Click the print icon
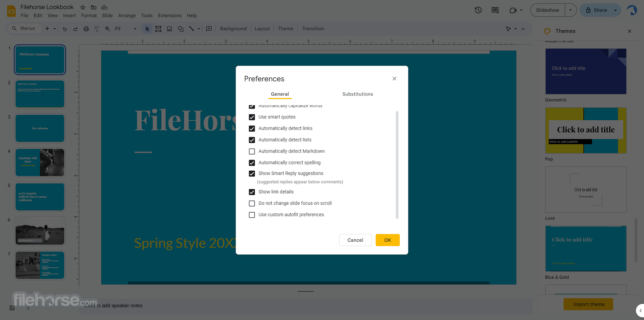 pyautogui.click(x=86, y=29)
